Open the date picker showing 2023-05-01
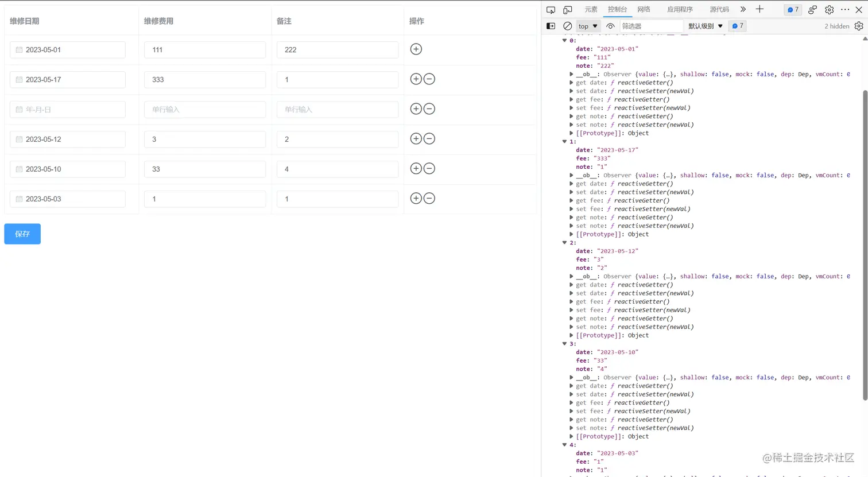The image size is (868, 477). (68, 49)
